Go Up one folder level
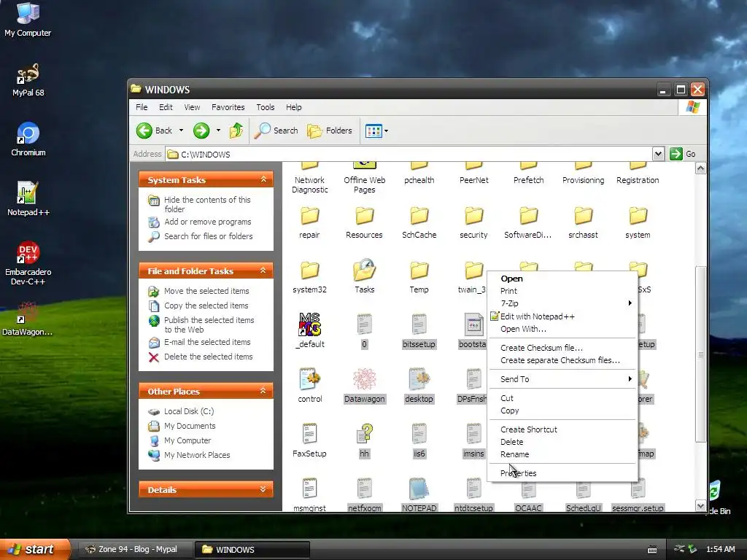Viewport: 747px width, 560px height. (x=236, y=131)
